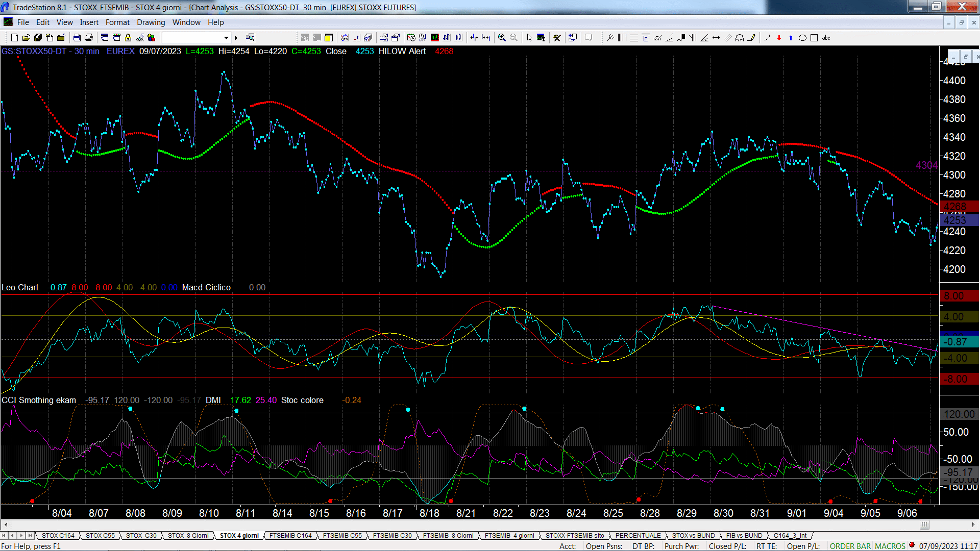
Task: Select the red down arrow drawing tool
Action: click(x=779, y=38)
